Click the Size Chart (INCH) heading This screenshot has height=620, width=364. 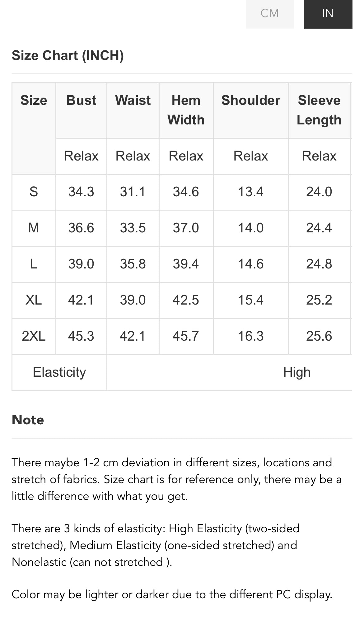tap(68, 55)
